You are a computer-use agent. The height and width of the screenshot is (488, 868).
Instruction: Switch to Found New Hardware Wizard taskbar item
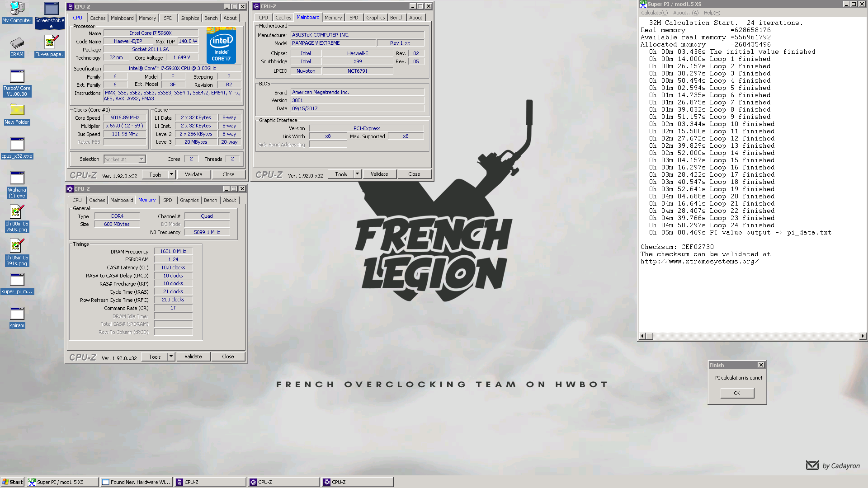click(136, 482)
